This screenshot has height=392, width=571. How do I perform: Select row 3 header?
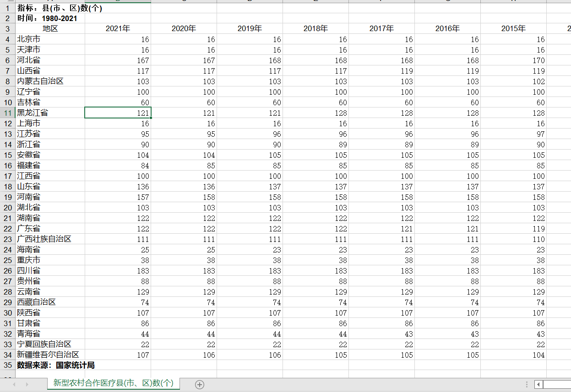click(x=8, y=28)
